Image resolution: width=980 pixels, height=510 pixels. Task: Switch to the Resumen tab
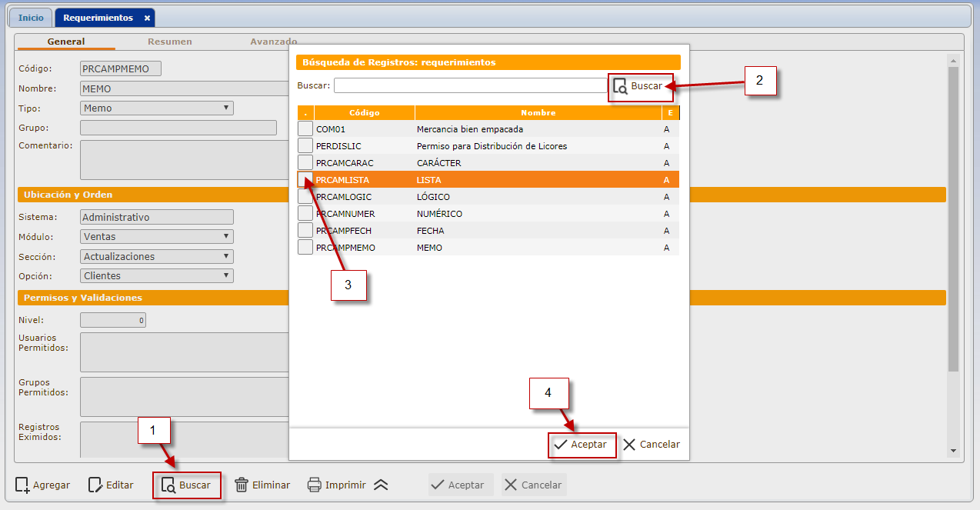pos(170,42)
